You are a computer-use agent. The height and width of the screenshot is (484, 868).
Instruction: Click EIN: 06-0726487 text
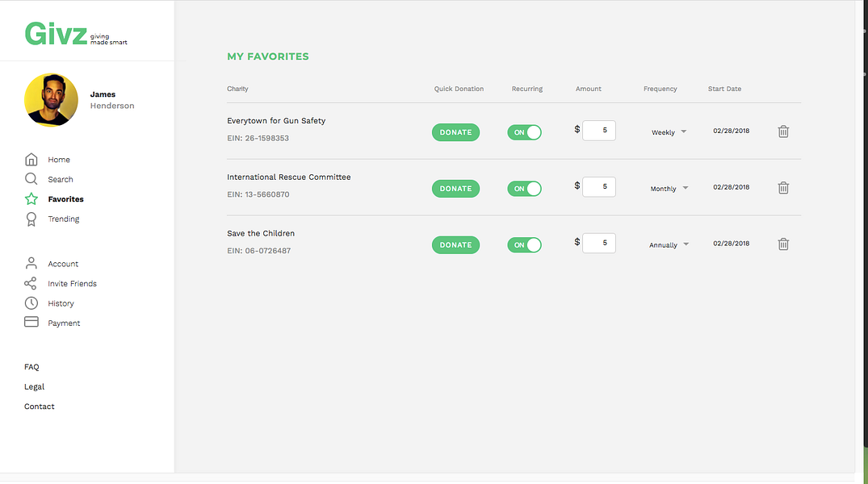point(258,251)
